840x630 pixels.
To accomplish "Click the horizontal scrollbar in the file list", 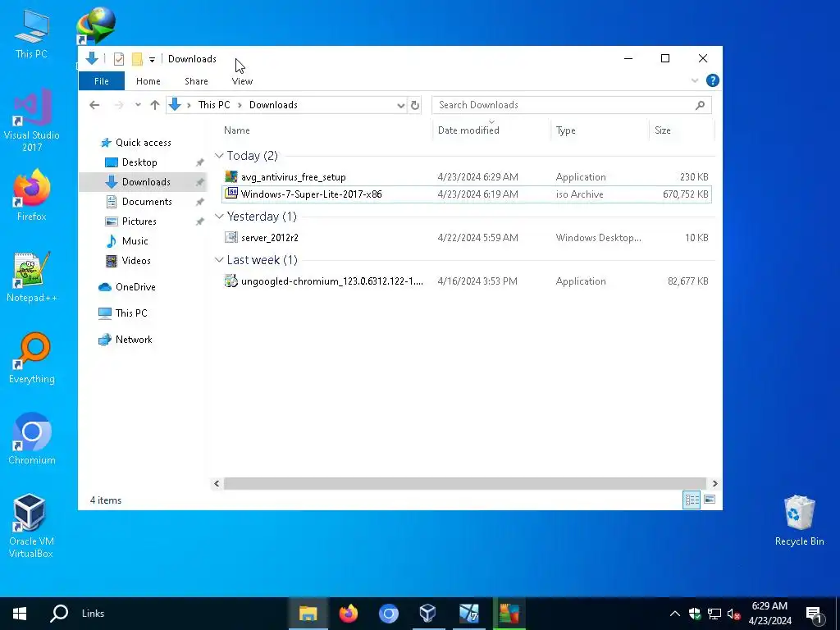I will pyautogui.click(x=465, y=484).
